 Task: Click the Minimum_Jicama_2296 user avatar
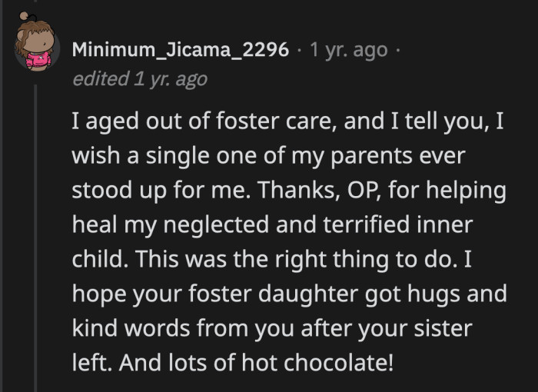click(x=35, y=51)
